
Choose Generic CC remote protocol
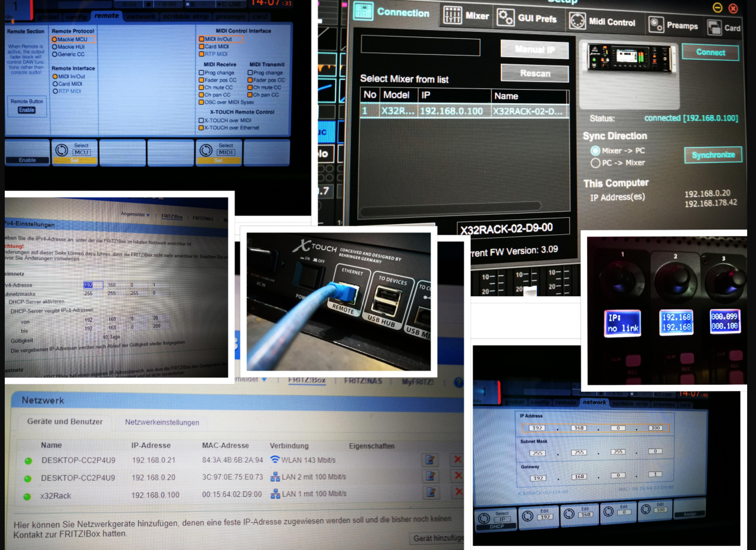(x=54, y=54)
